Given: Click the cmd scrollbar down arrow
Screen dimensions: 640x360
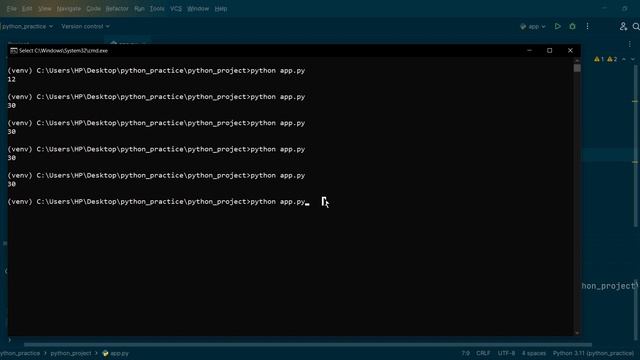Looking at the screenshot, I should 577,333.
